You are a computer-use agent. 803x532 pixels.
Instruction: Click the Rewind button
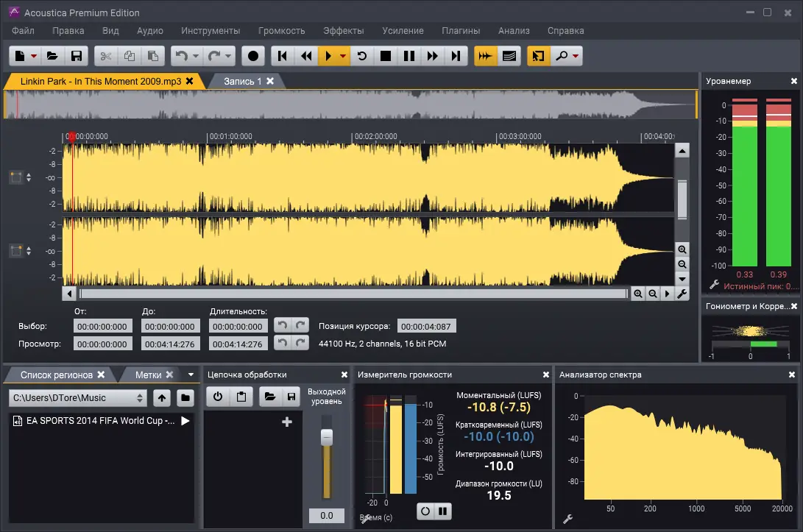click(306, 56)
